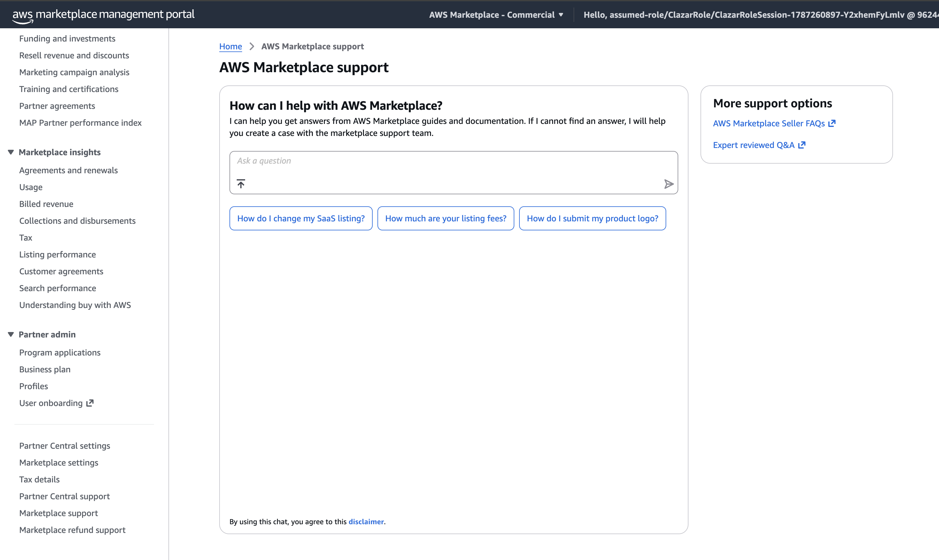Go to Program applications
The height and width of the screenshot is (560, 939).
[x=60, y=352]
